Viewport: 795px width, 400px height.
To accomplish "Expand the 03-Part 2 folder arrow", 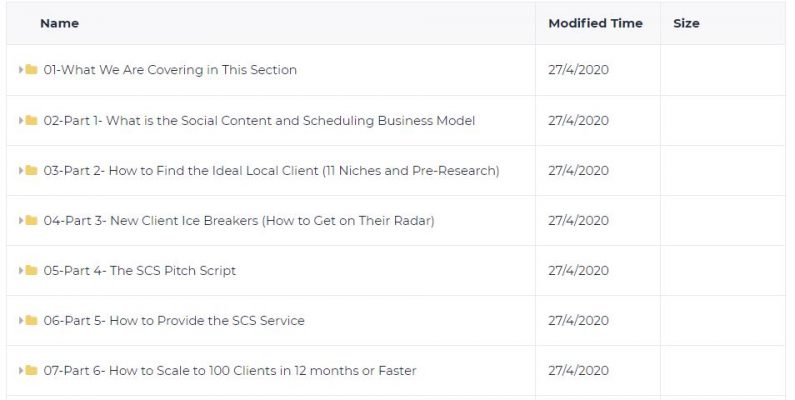I will click(x=21, y=170).
